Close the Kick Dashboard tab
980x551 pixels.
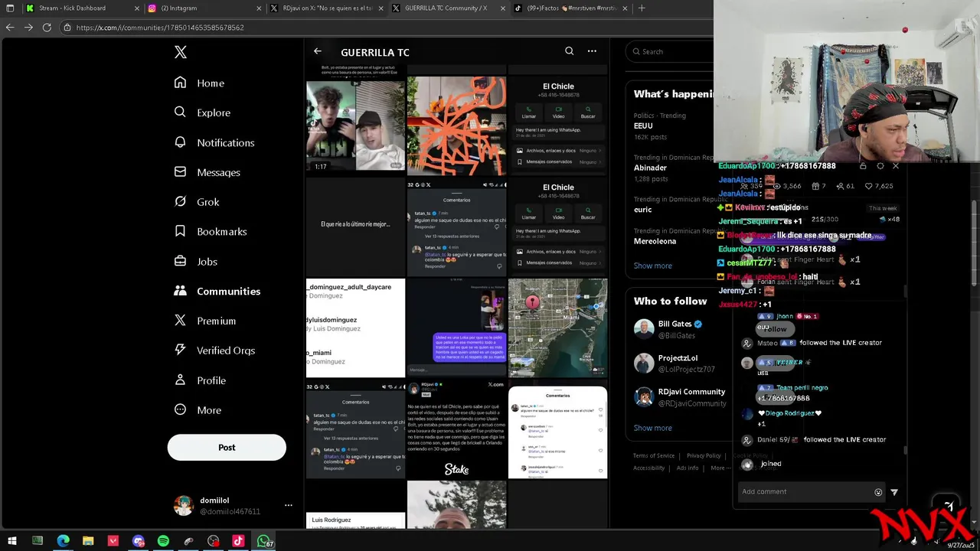[x=137, y=8]
